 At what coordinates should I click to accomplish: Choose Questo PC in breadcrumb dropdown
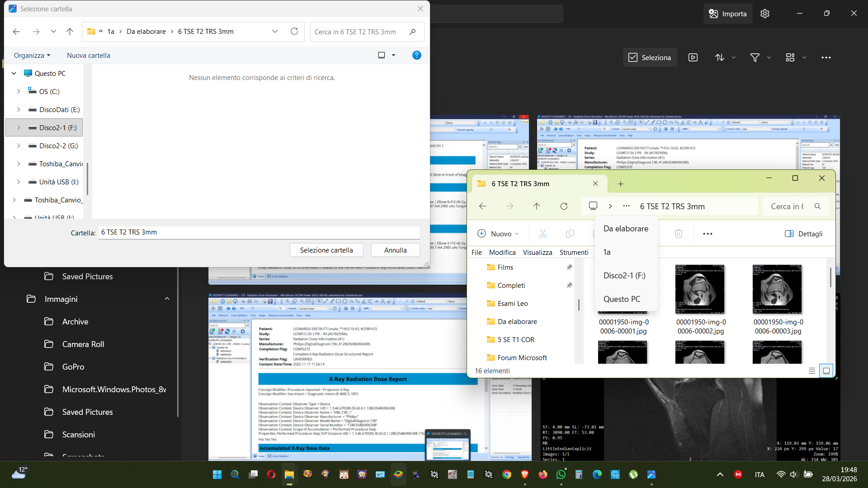point(626,299)
